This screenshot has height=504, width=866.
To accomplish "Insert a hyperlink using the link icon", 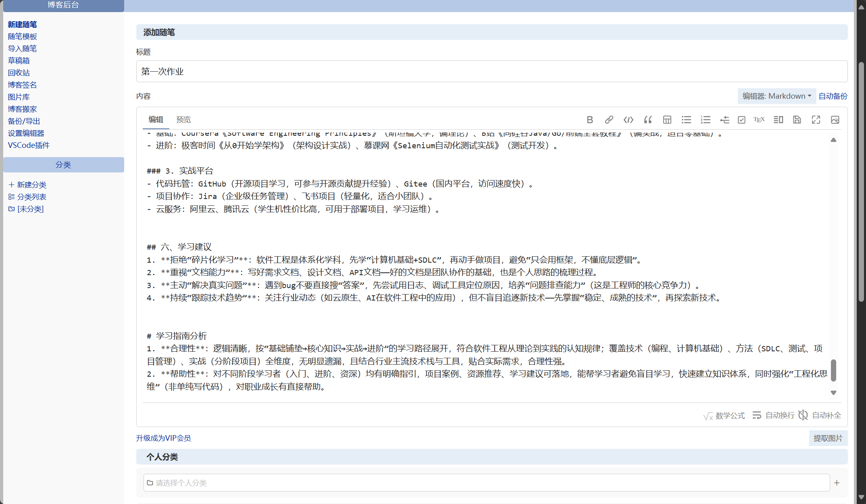I will 609,120.
